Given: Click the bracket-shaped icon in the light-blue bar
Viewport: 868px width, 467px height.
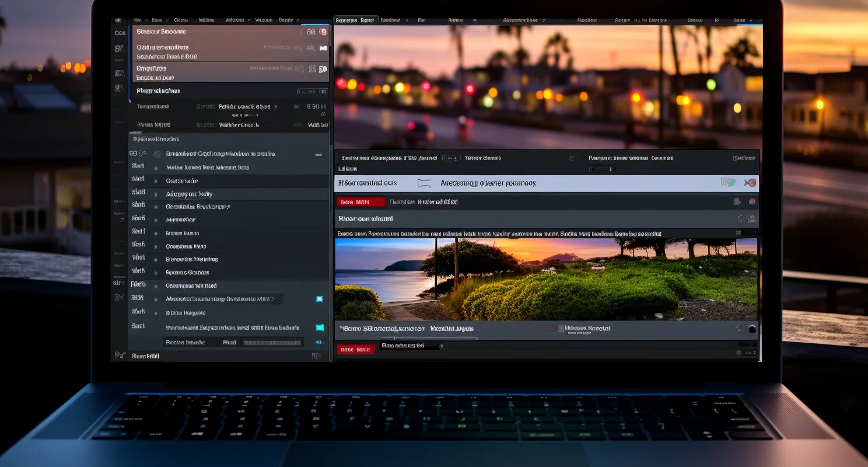Looking at the screenshot, I should coord(424,183).
